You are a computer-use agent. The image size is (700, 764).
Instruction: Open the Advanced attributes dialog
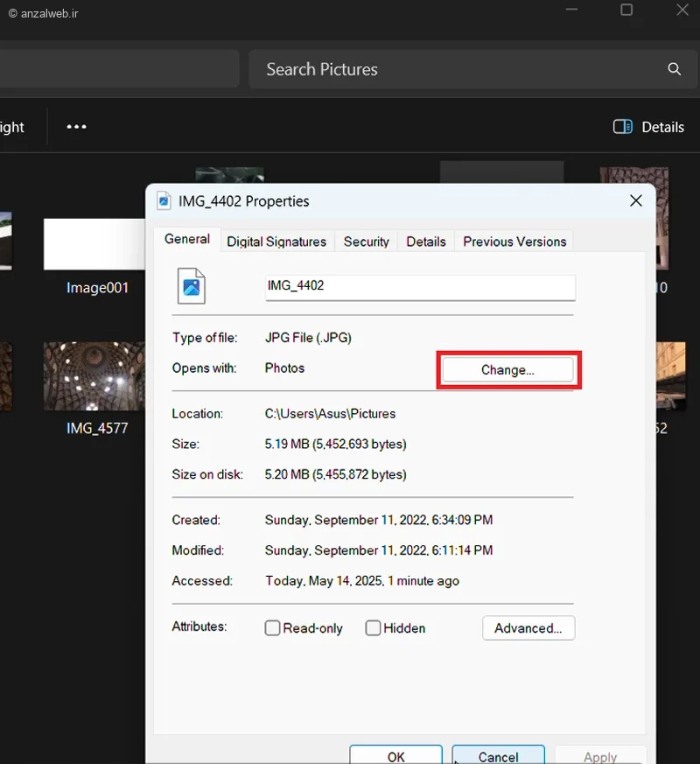(528, 627)
